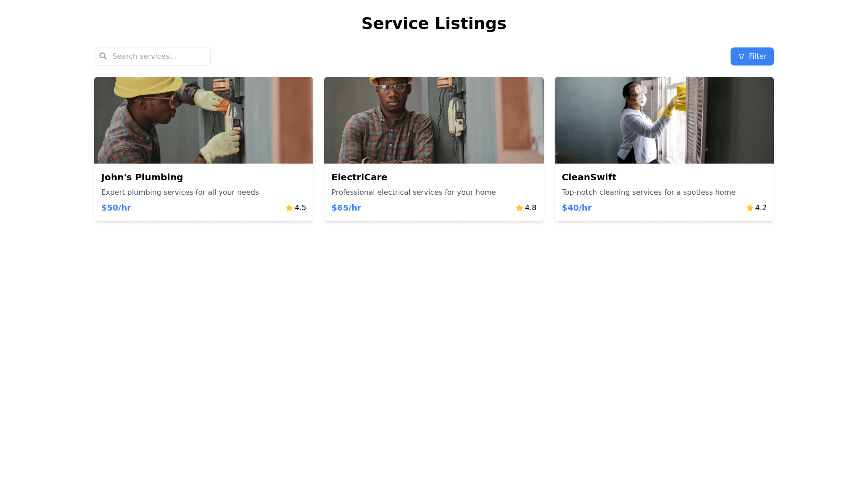
Task: Click the funnel icon in Filter button
Action: (x=741, y=56)
